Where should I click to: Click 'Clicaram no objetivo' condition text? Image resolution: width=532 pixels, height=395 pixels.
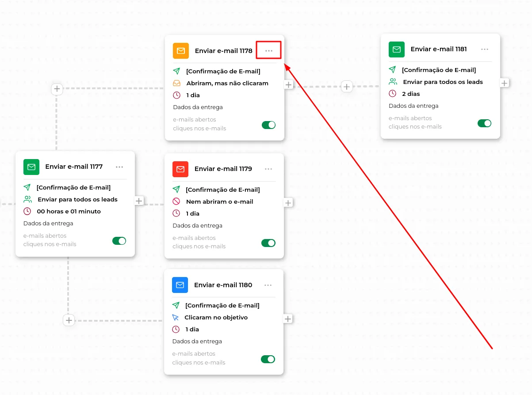click(216, 317)
